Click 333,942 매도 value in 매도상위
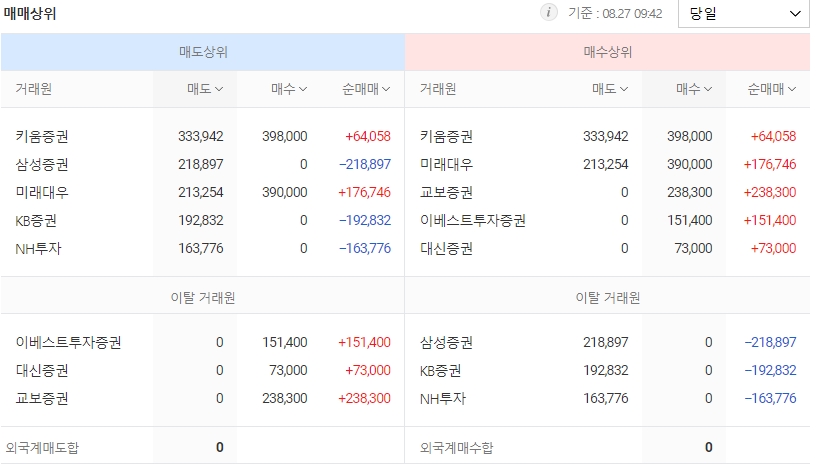816x470 pixels. (x=200, y=136)
